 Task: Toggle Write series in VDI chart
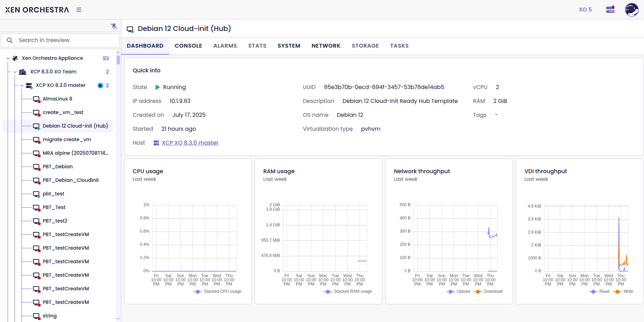tap(623, 292)
